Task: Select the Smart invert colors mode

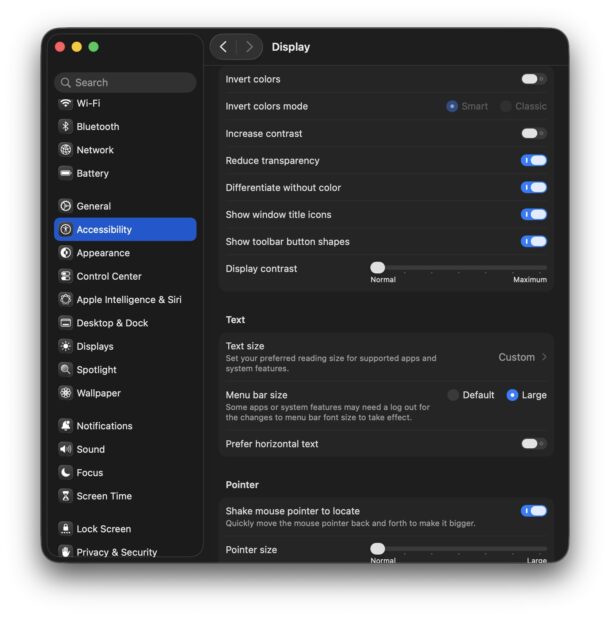Action: (452, 106)
